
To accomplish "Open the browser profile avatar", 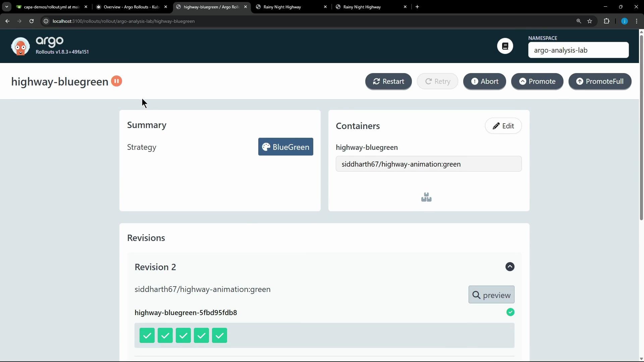I will coord(624,21).
